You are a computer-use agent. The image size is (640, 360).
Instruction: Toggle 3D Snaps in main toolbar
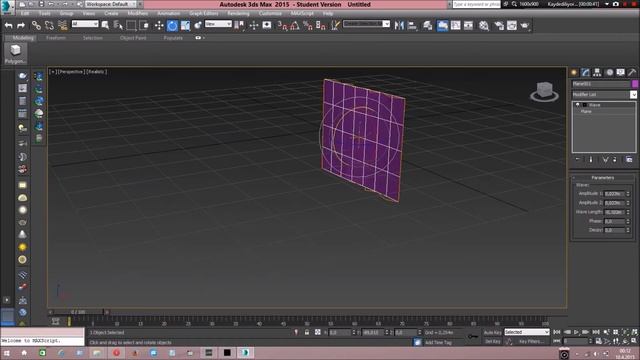[x=282, y=25]
